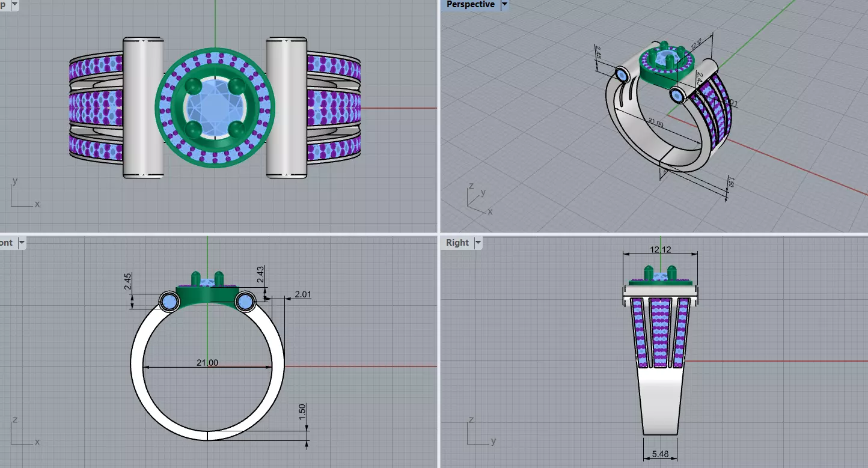The image size is (868, 468).
Task: Select the left blue side stone in Front view
Action: 170,302
